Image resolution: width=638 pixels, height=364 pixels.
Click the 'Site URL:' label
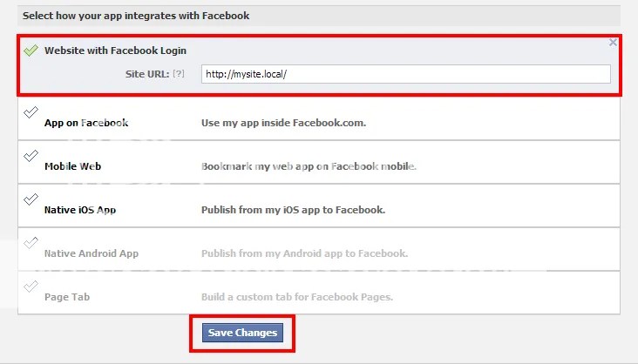(147, 74)
